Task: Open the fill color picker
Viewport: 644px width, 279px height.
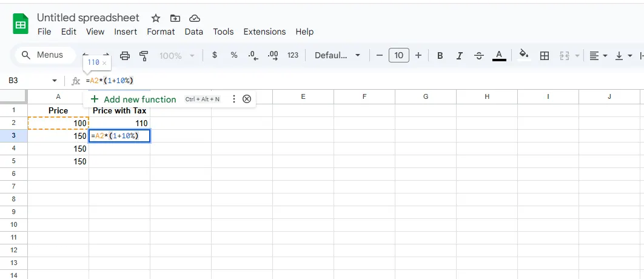Action: click(525, 55)
